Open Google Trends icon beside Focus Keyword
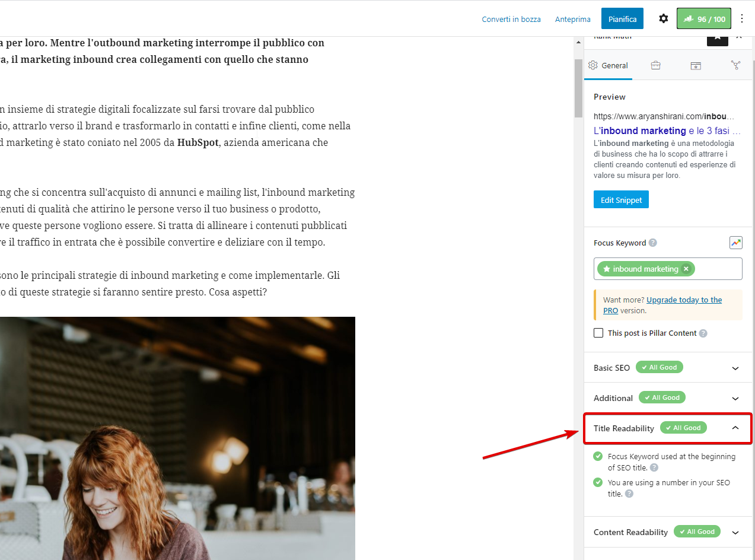Screen dimensions: 755x560 point(735,243)
